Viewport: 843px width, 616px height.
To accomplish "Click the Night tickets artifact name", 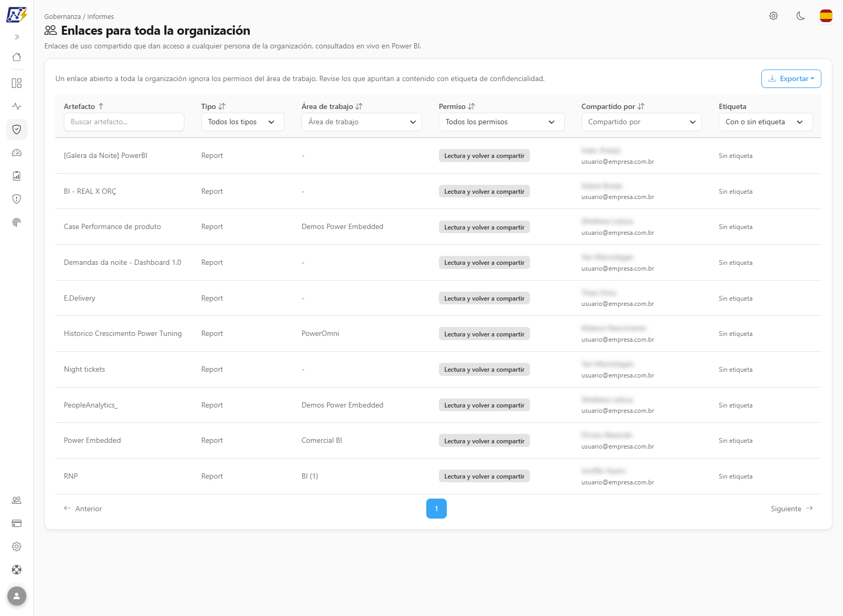I will pos(84,369).
